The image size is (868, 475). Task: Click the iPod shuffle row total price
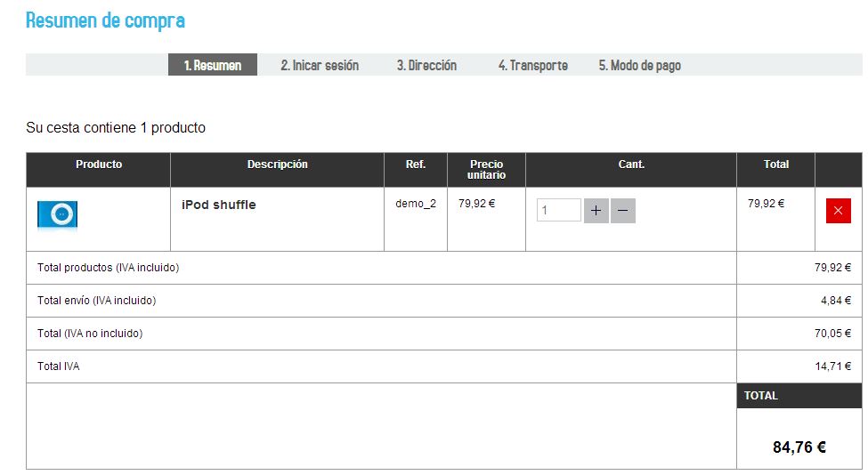pyautogui.click(x=767, y=204)
